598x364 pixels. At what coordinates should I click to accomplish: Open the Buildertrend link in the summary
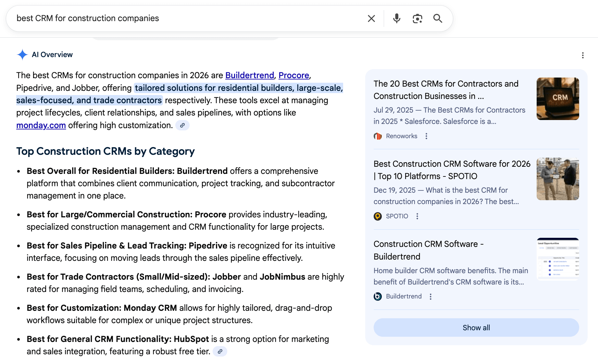pyautogui.click(x=249, y=75)
